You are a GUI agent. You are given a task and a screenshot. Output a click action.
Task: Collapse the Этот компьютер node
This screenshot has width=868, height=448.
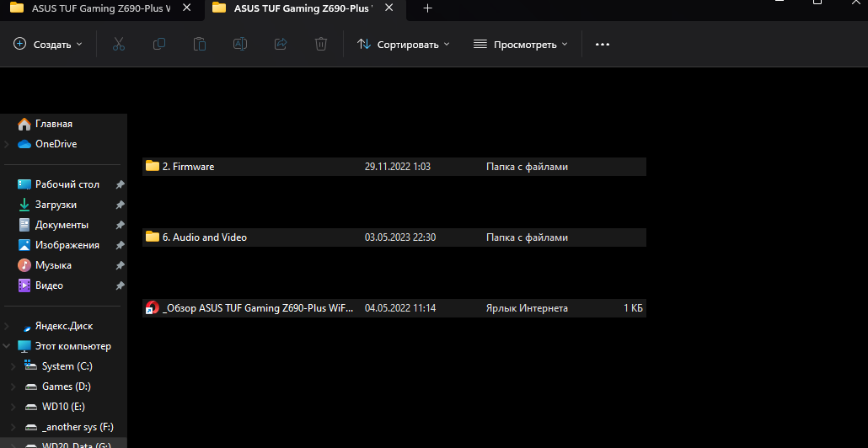[7, 346]
